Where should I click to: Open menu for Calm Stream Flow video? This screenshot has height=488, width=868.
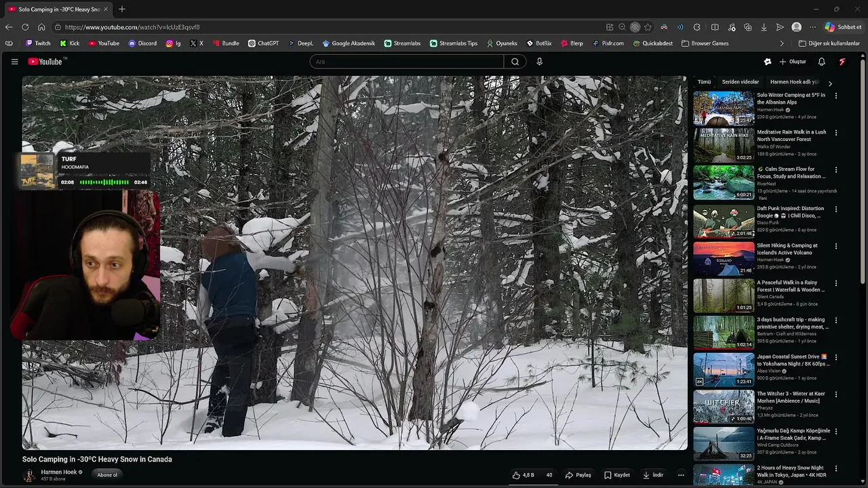(835, 169)
